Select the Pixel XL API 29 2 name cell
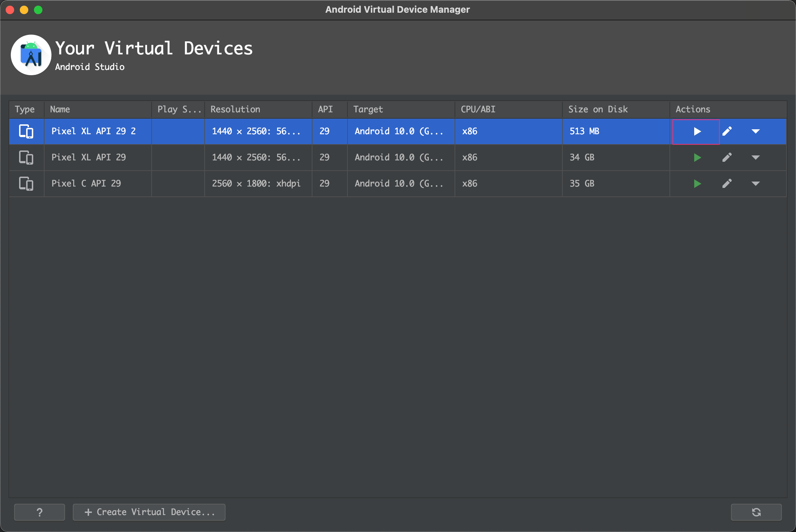Screen dimensions: 796x532 [98, 131]
